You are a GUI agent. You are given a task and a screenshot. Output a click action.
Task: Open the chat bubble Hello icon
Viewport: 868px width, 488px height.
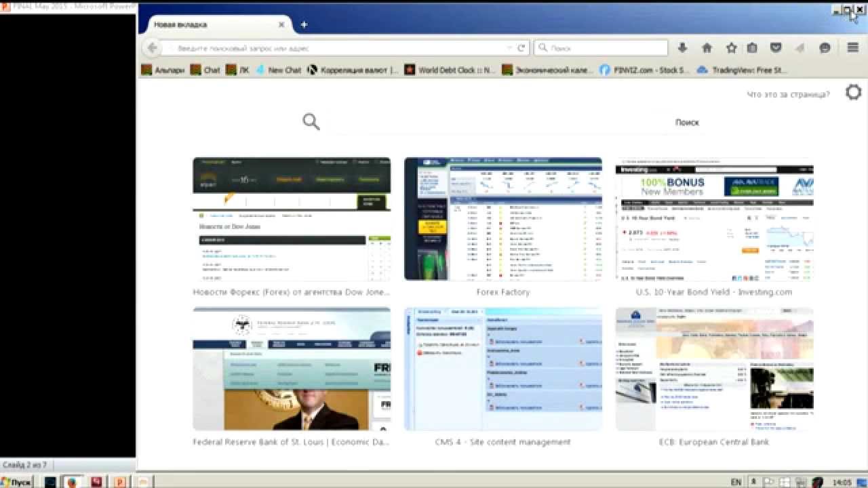tap(825, 48)
